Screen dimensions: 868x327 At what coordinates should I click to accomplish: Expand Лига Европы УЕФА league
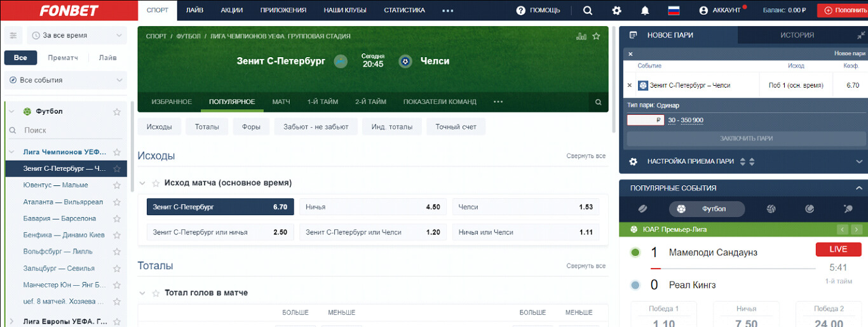pos(11,322)
